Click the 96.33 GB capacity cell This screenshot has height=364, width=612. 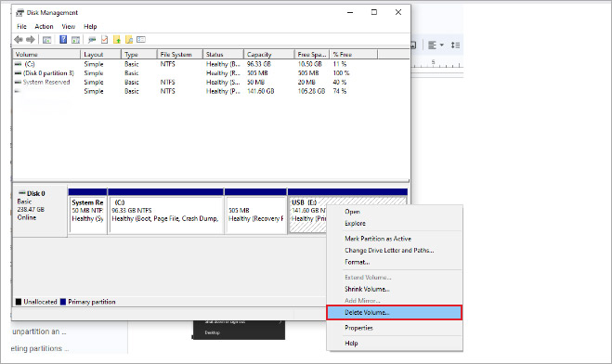259,64
